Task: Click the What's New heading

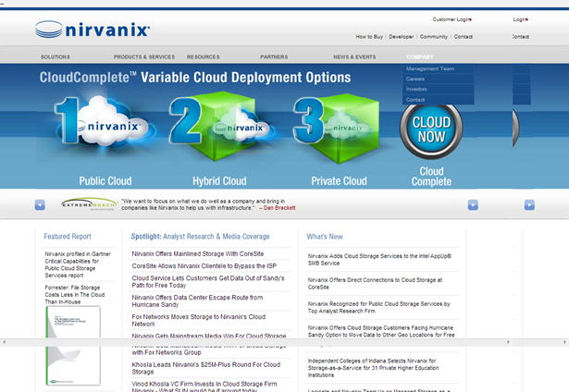Action: tap(325, 237)
